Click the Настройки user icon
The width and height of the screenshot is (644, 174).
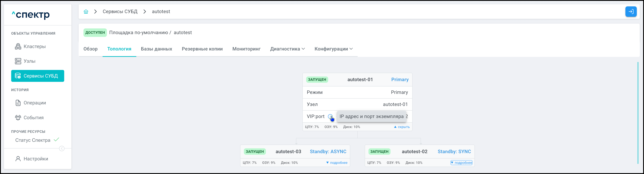[18, 159]
